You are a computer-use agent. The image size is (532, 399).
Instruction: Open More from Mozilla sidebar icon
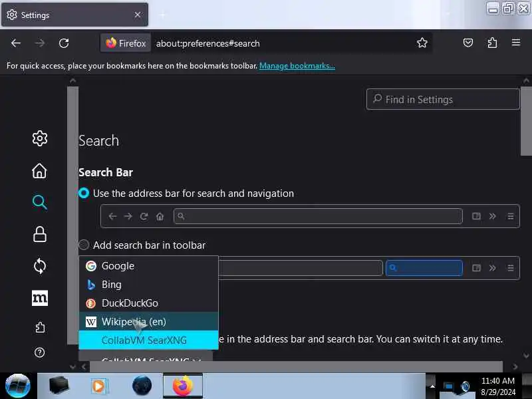click(40, 298)
